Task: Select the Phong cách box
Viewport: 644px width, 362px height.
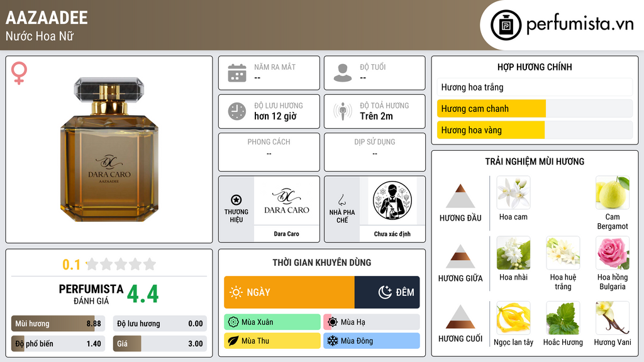Action: click(x=269, y=152)
